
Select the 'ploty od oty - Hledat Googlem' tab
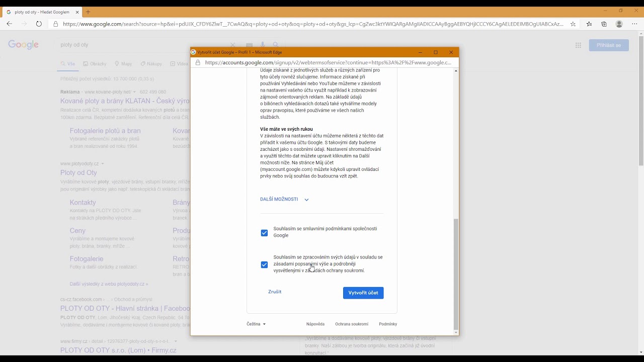[x=42, y=12]
